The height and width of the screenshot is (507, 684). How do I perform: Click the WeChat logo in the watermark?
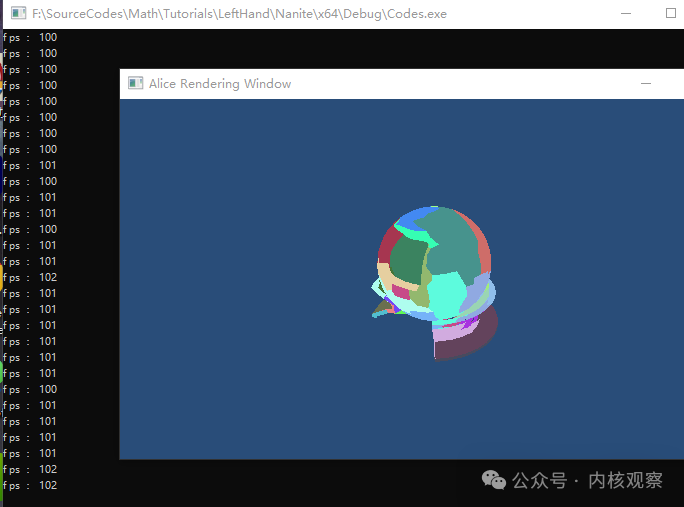(494, 480)
